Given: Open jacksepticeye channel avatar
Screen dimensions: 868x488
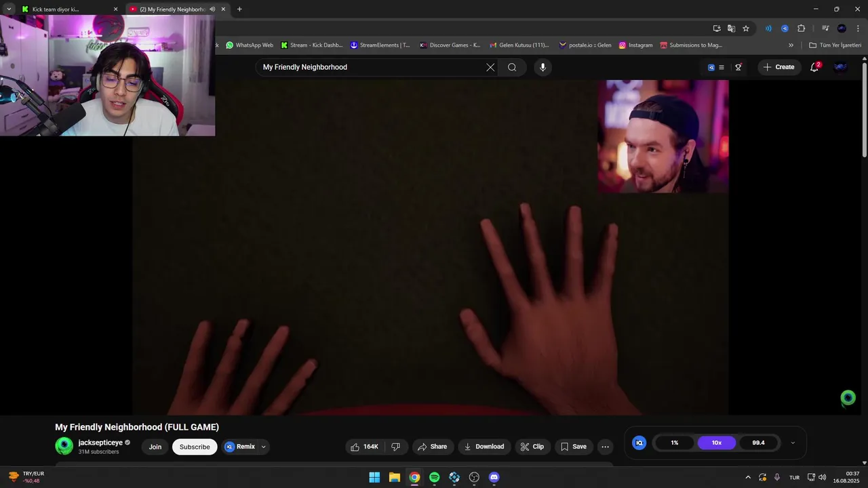Looking at the screenshot, I should (64, 446).
